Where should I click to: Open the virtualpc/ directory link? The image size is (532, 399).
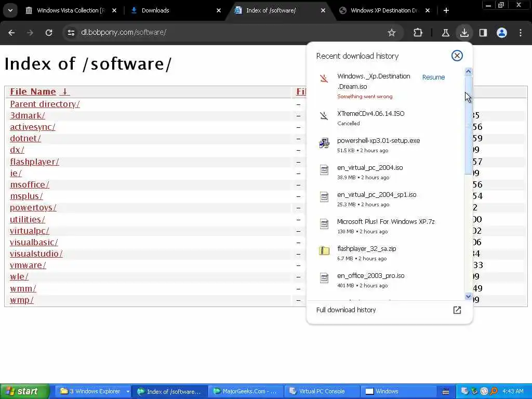click(x=30, y=231)
